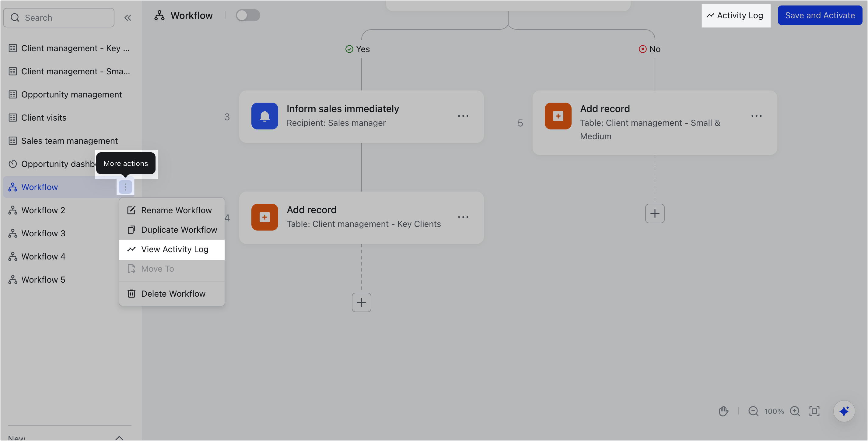
Task: Click the 100% zoom level value
Action: [x=774, y=411]
